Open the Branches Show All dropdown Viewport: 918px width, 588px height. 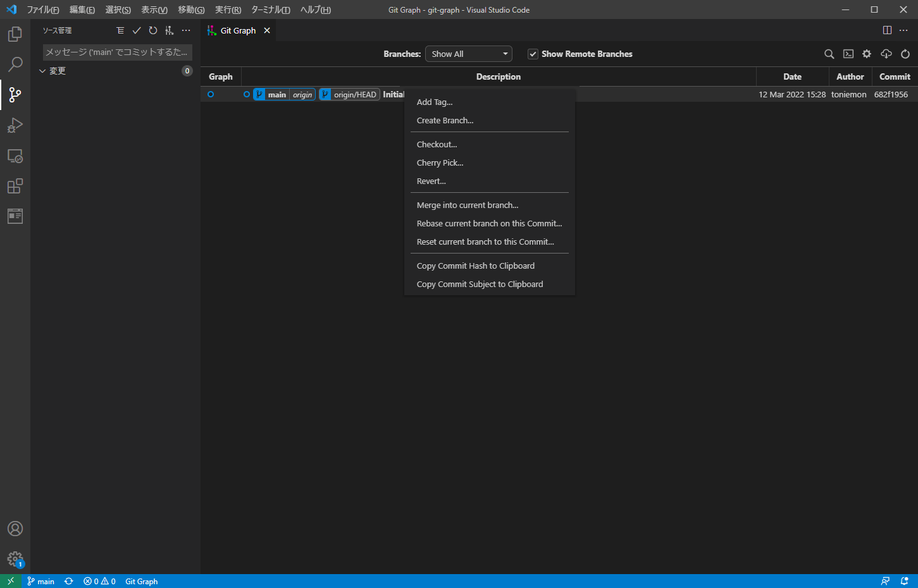(469, 54)
